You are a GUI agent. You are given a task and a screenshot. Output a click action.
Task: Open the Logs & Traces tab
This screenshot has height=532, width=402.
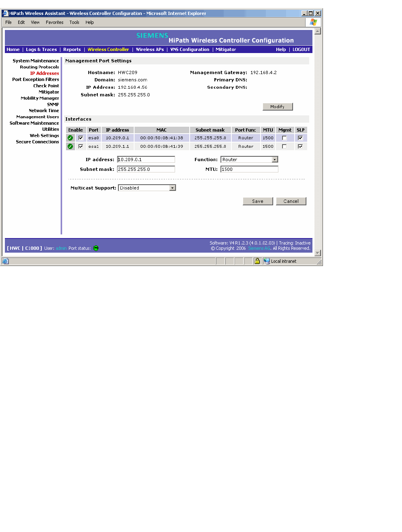pyautogui.click(x=41, y=49)
